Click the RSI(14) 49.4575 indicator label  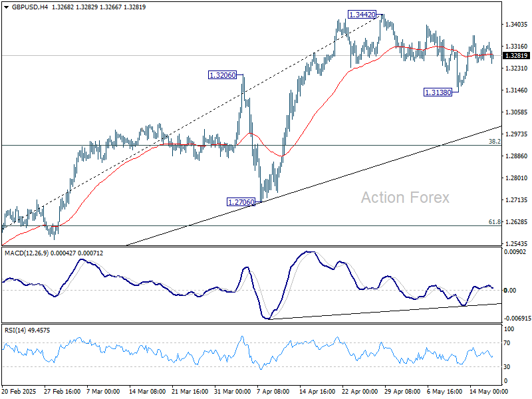point(27,330)
